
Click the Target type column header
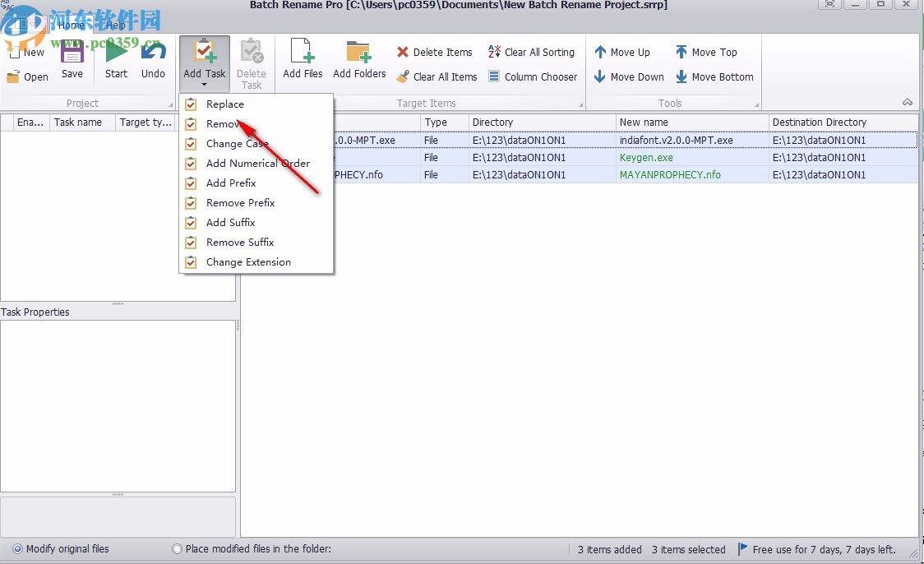[x=146, y=122]
